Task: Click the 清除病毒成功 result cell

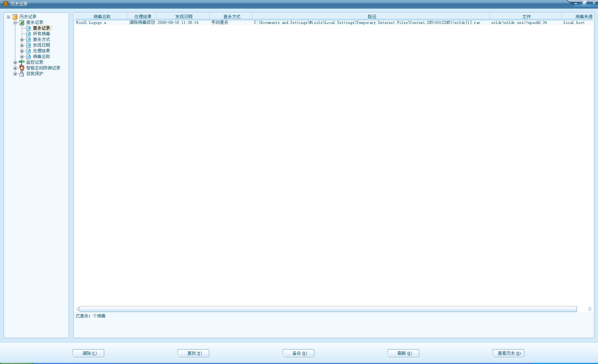Action: 142,22
